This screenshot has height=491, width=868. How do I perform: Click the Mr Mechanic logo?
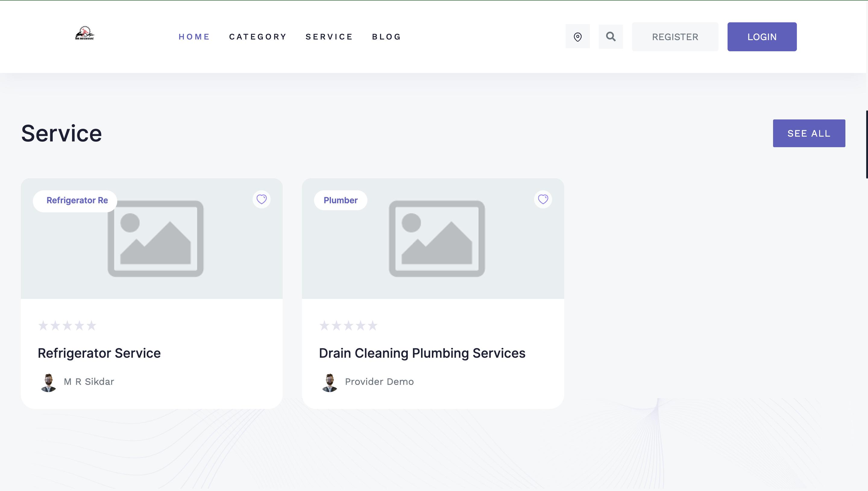85,34
